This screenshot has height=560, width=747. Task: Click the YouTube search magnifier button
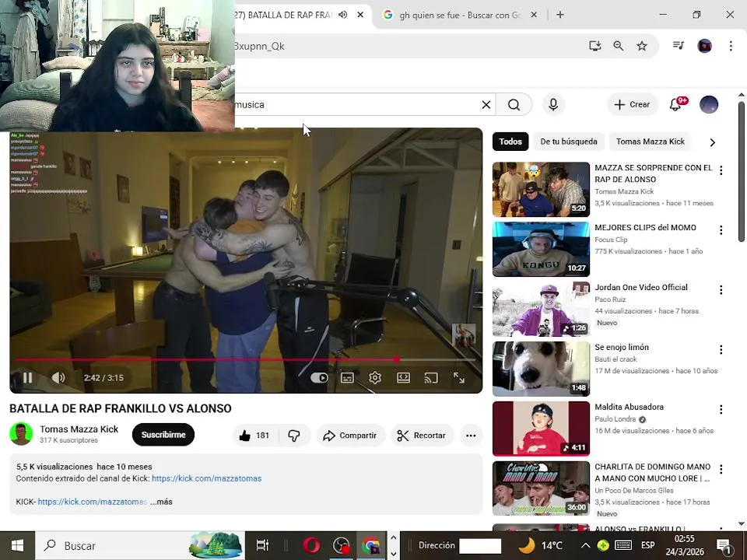click(514, 105)
